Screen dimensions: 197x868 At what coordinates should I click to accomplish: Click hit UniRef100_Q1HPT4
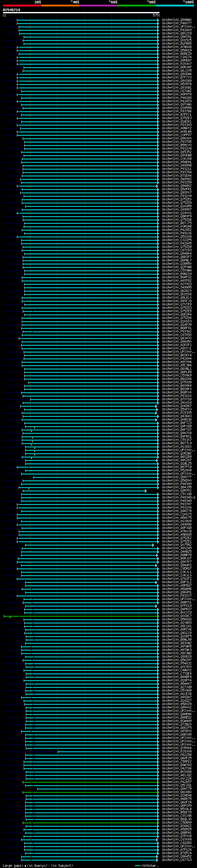click(176, 681)
